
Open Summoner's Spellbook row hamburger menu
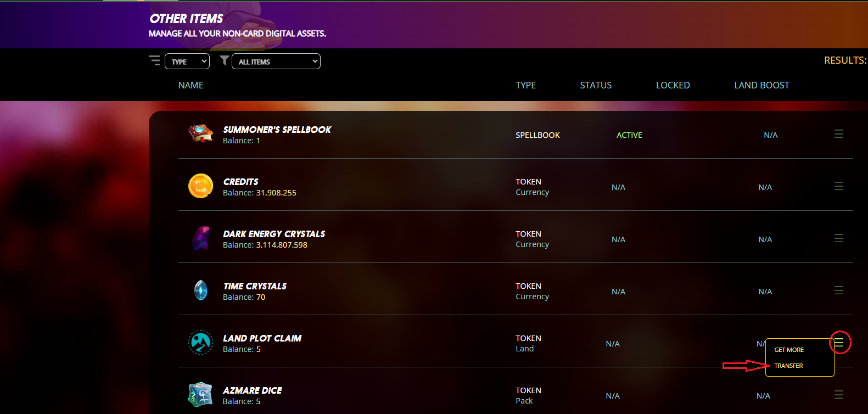click(839, 134)
